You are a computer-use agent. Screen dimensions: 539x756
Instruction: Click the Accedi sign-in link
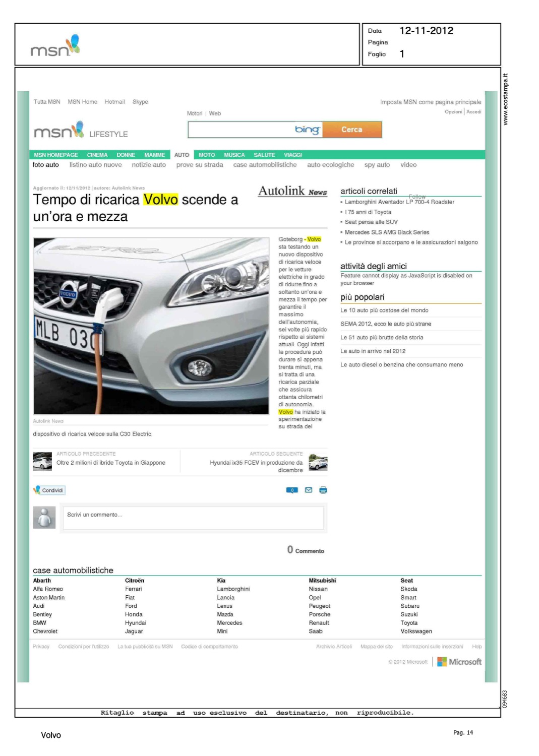pyautogui.click(x=474, y=112)
